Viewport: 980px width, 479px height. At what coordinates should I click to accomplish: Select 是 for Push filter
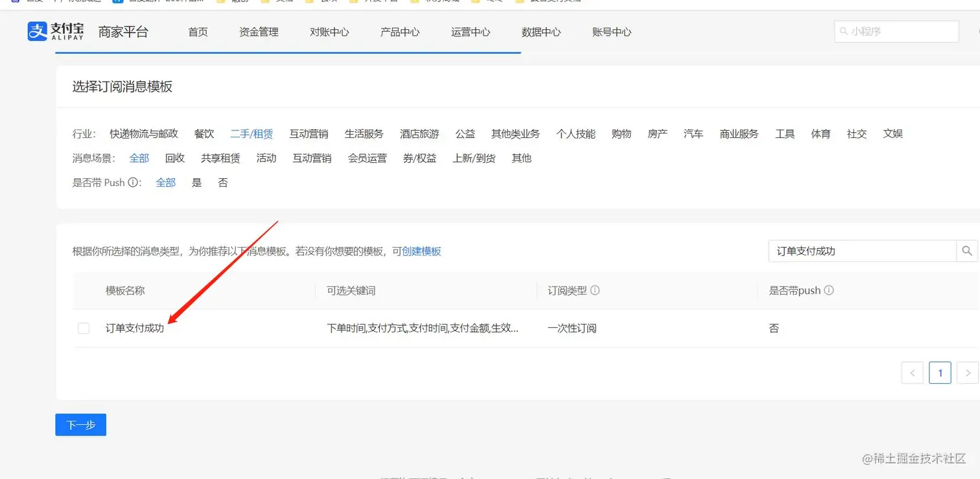[197, 183]
